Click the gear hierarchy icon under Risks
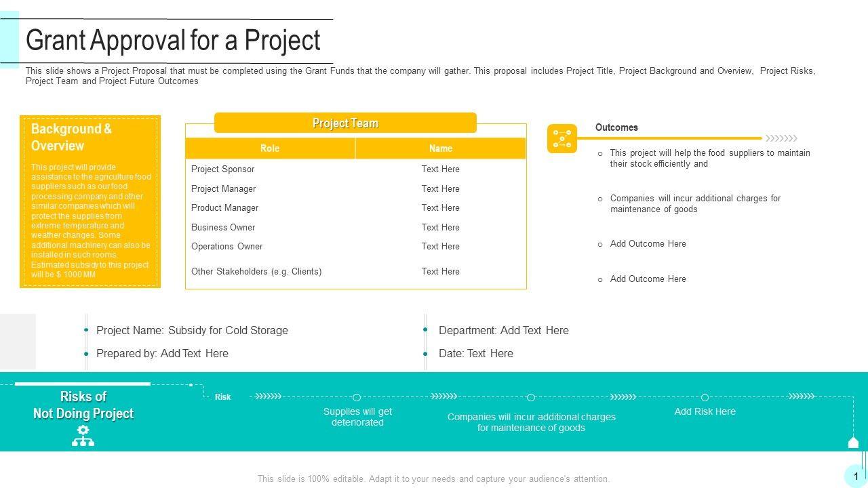 click(x=83, y=436)
